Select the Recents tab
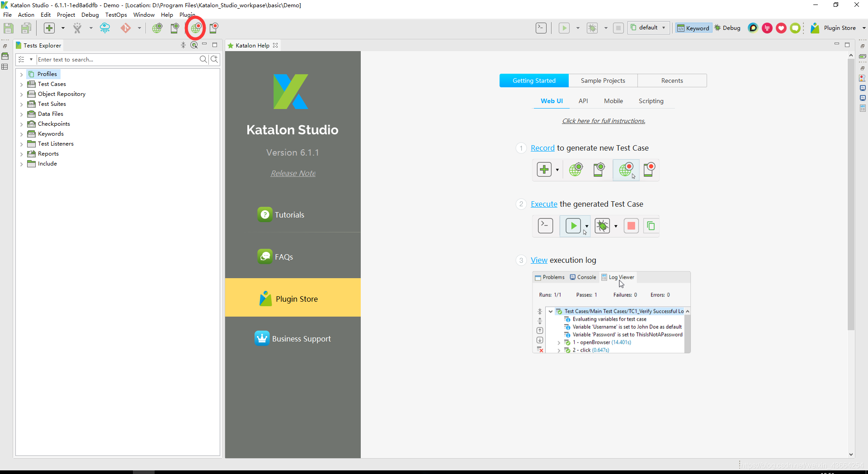868x474 pixels. click(672, 81)
